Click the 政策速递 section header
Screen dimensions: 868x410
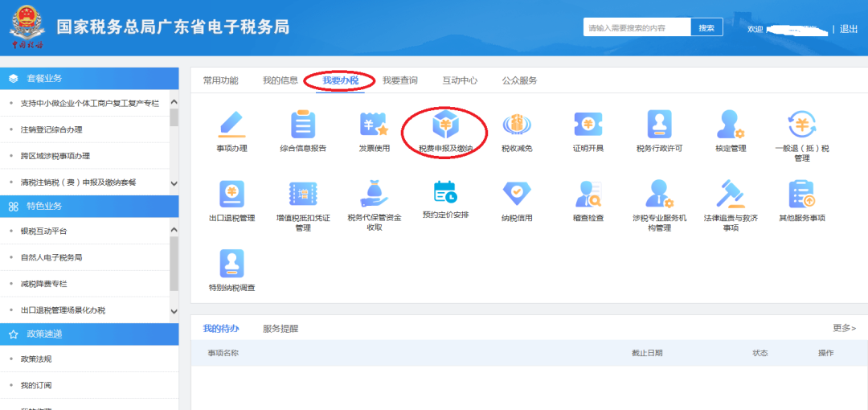coord(89,334)
